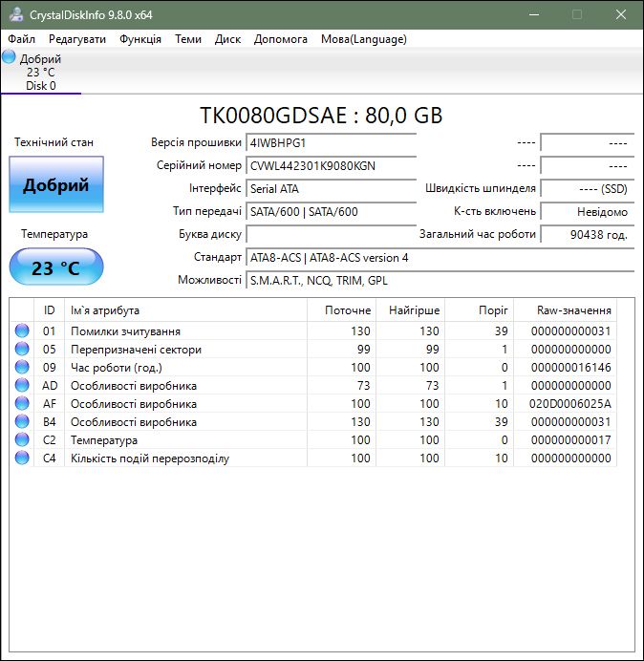Select Особливості виробника row with ID AF
This screenshot has width=644, height=661.
click(313, 403)
